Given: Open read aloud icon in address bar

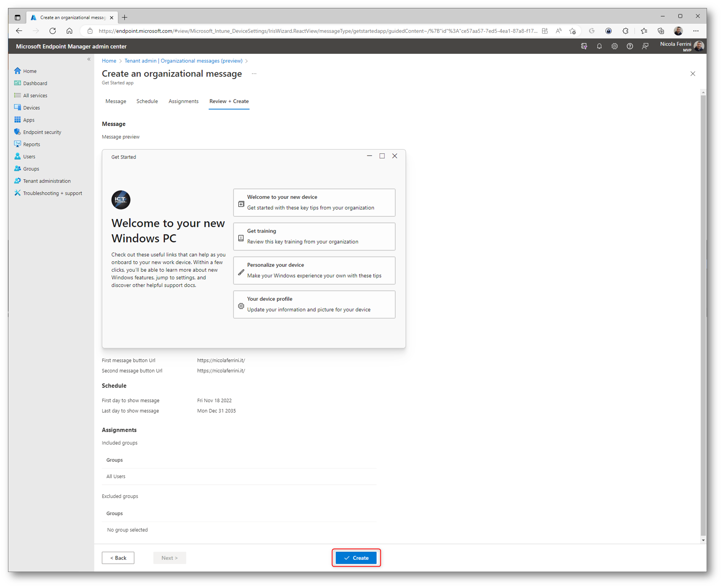Looking at the screenshot, I should tap(559, 31).
